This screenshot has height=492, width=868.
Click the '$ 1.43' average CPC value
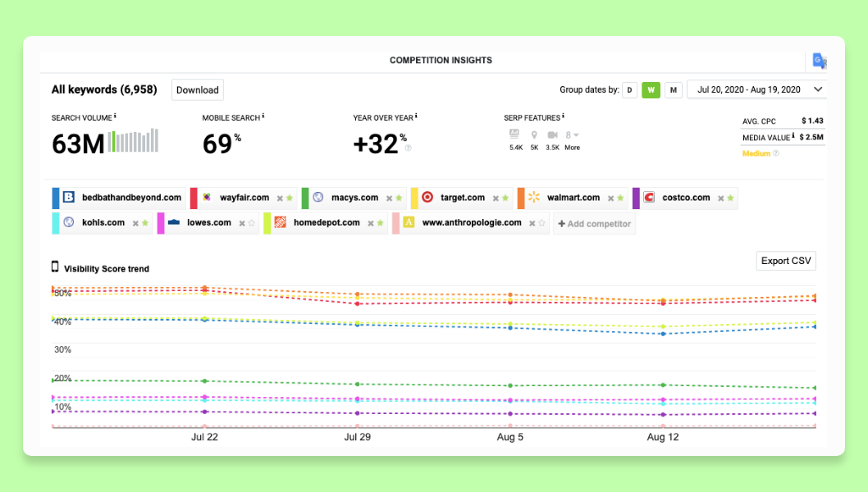pos(813,121)
